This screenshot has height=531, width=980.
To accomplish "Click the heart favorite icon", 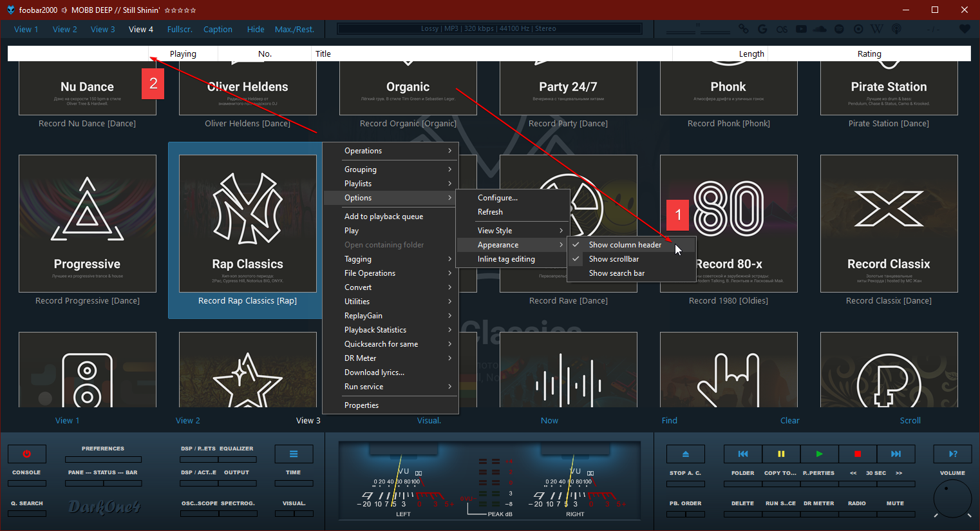I will [965, 29].
